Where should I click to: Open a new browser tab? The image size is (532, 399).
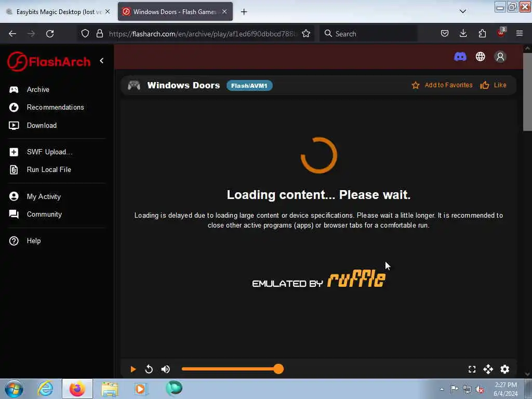coord(244,12)
